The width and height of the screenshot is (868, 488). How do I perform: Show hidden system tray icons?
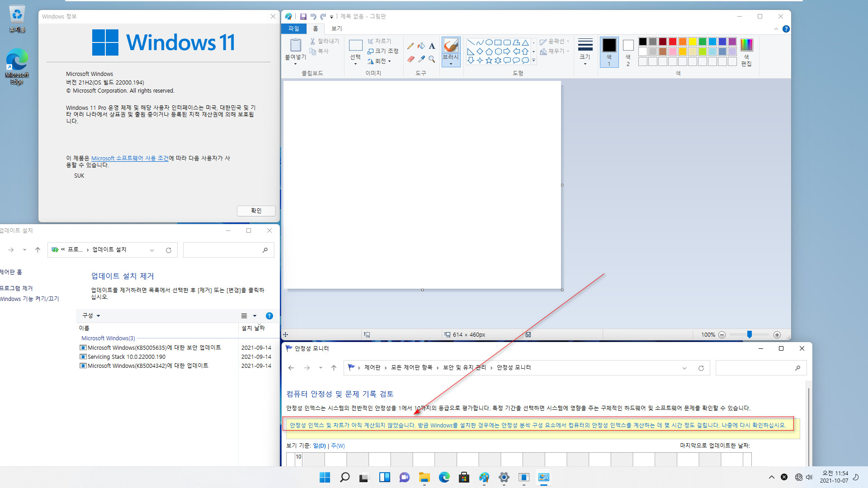(772, 477)
